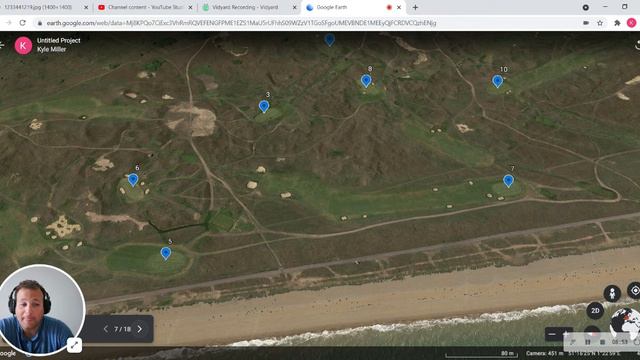
Task: Stop the Vidyard recording
Action: coord(602,342)
